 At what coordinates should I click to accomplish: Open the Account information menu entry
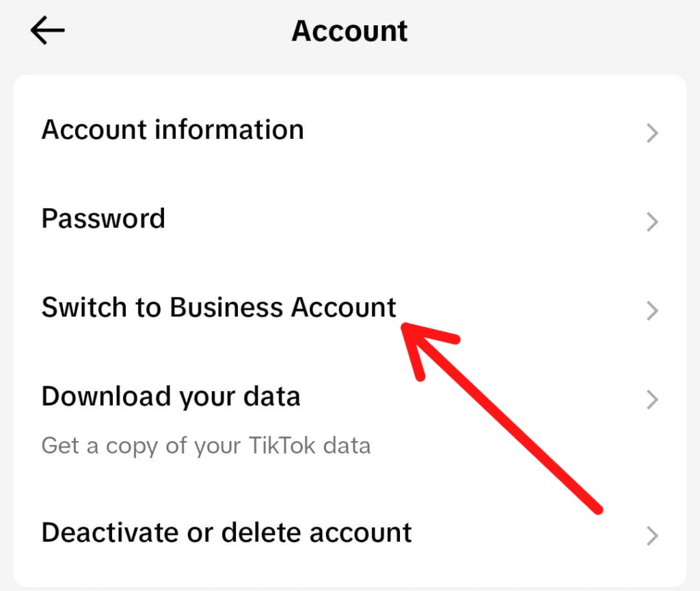pyautogui.click(x=350, y=130)
